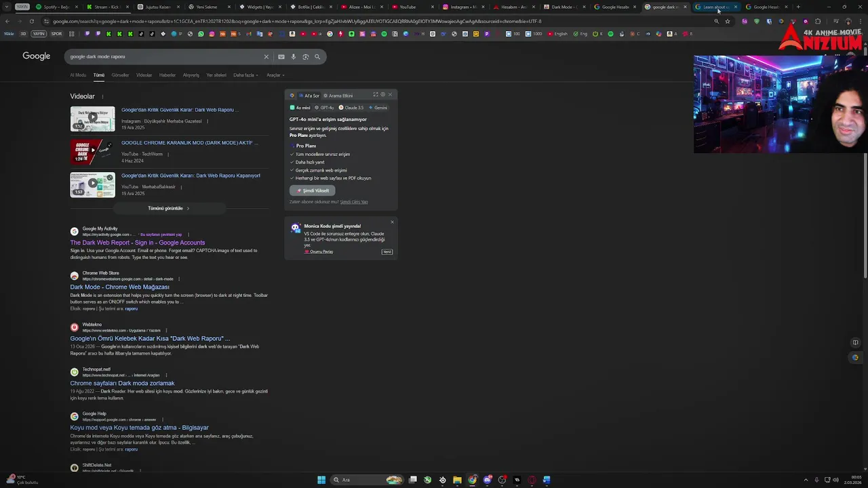Open Monica panel settings gear
Viewport: 868px width, 488px height.
382,95
